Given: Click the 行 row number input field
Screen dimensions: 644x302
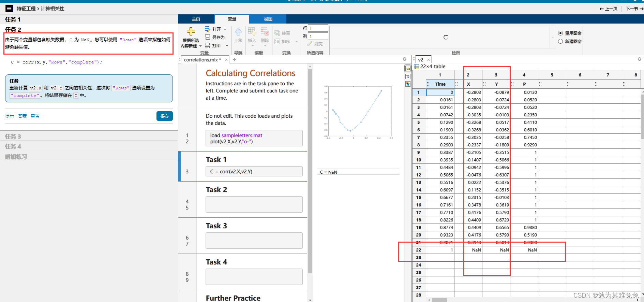Looking at the screenshot, I should point(318,28).
